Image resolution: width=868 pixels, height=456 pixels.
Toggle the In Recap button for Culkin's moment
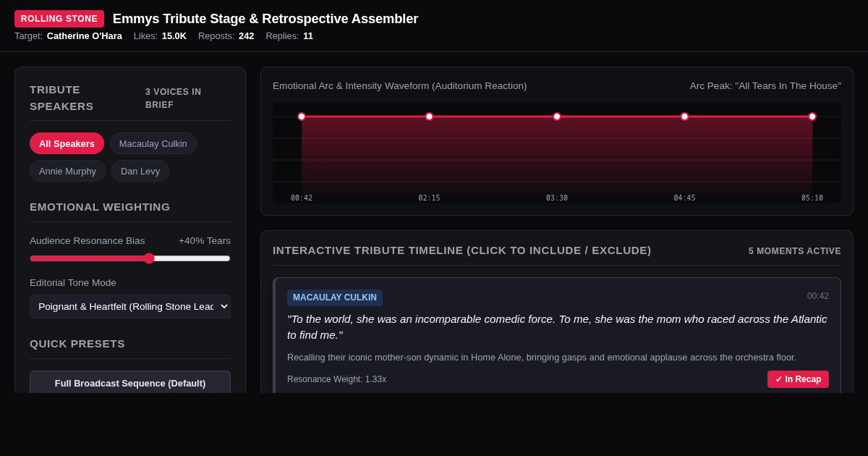point(798,379)
